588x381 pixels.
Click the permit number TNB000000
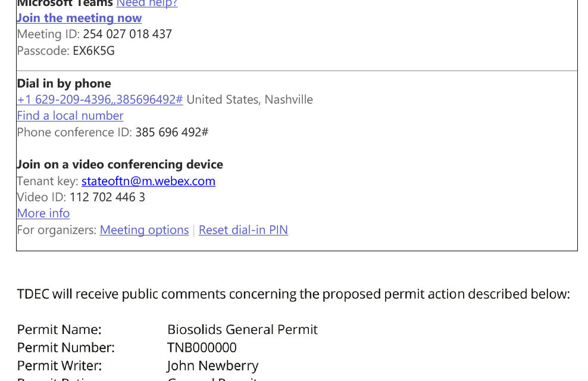pyautogui.click(x=202, y=347)
